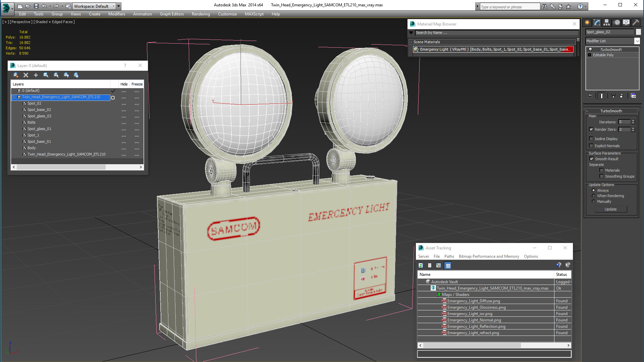Click Configure Modifier Sets icon
The height and width of the screenshot is (362, 644).
point(633,96)
